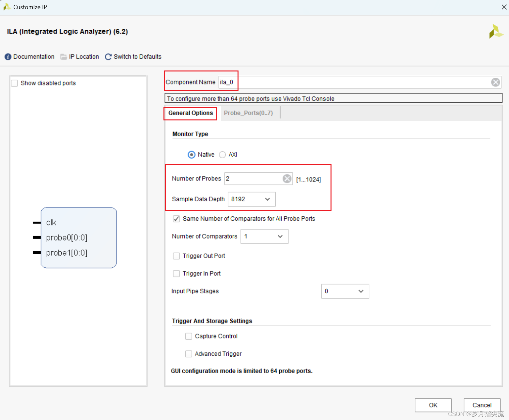Click the Switch to Defaults refresh icon
Viewport: 509px width, 420px height.
pyautogui.click(x=108, y=57)
